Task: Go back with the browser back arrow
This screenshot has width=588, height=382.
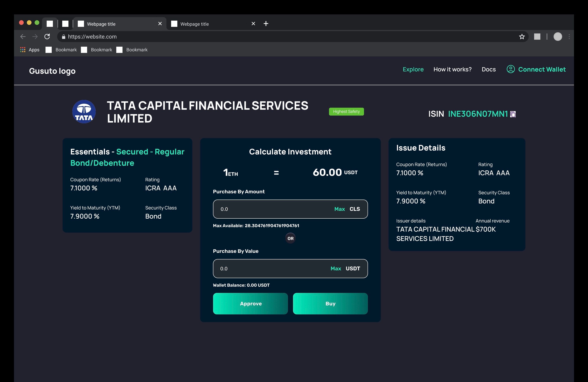Action: pos(23,37)
